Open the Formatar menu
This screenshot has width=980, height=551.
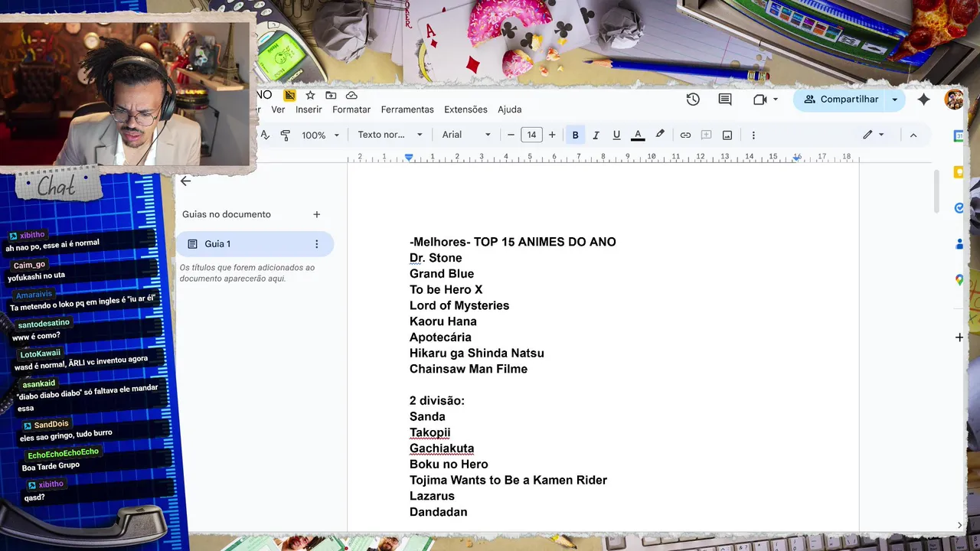pos(351,109)
